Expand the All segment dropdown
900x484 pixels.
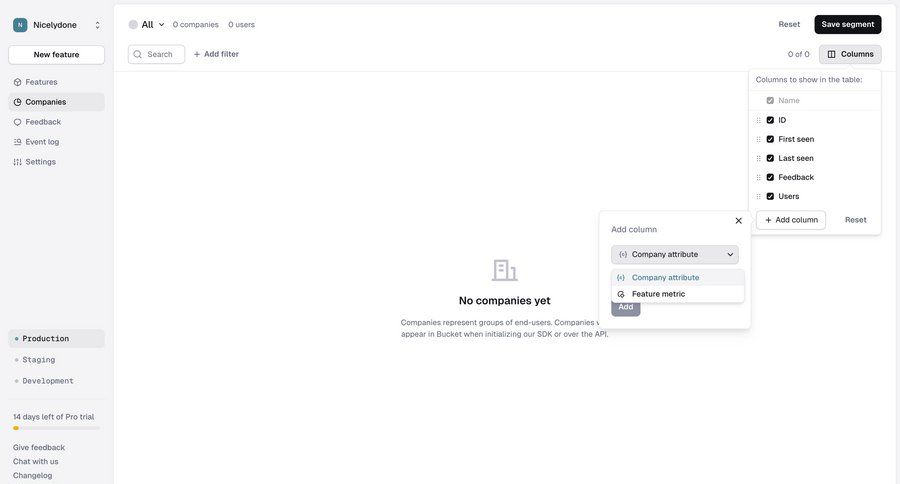click(x=161, y=25)
